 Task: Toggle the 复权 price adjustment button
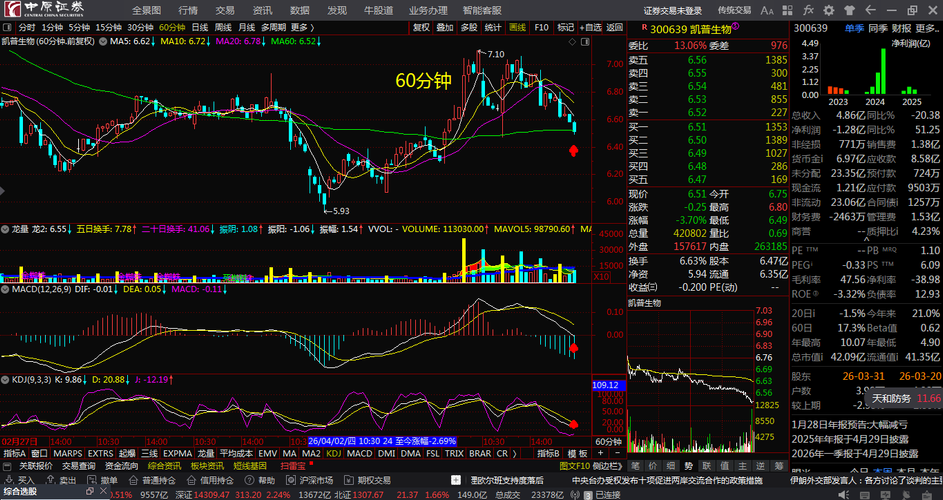(421, 27)
